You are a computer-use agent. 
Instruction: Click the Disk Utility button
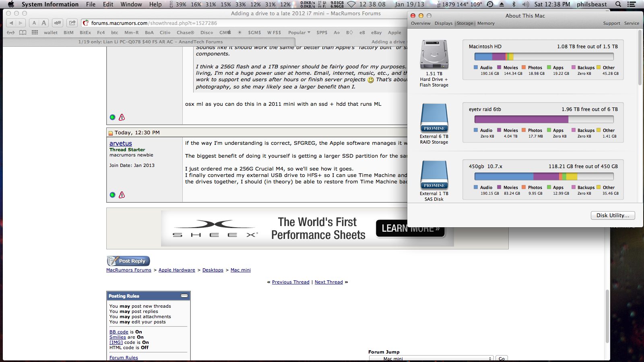pos(613,216)
